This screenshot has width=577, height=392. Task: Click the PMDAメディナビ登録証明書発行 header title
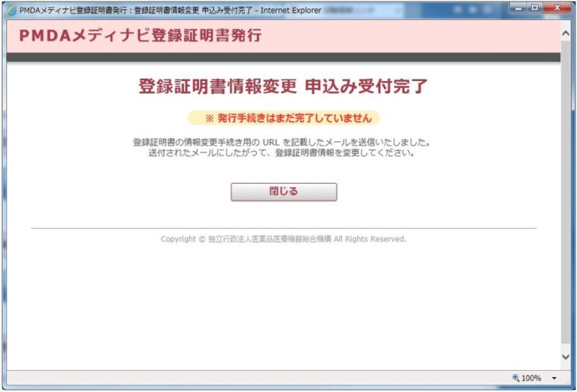(140, 36)
